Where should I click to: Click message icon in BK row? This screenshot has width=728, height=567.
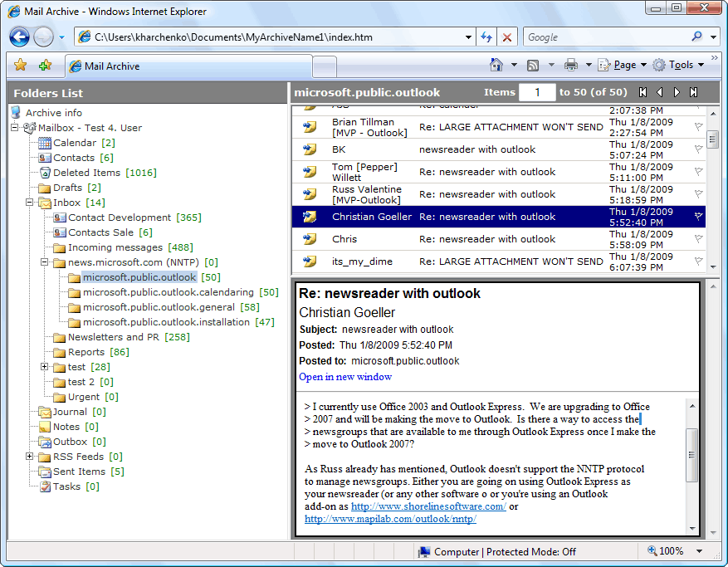pyautogui.click(x=310, y=149)
